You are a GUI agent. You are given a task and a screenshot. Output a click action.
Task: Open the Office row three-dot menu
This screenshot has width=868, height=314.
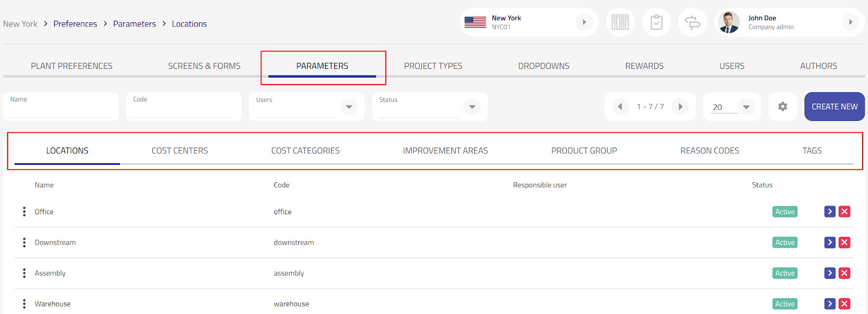[24, 212]
